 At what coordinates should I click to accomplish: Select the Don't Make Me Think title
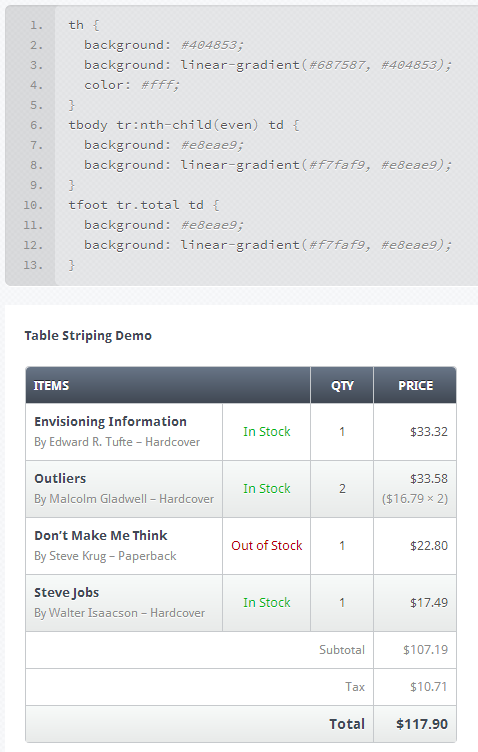click(101, 536)
